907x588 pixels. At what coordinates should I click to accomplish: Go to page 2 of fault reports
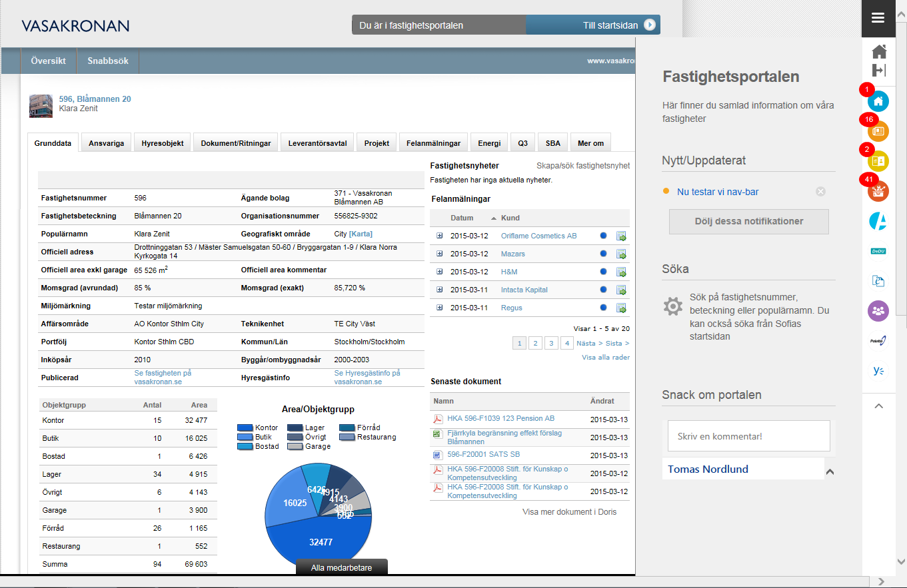tap(535, 343)
